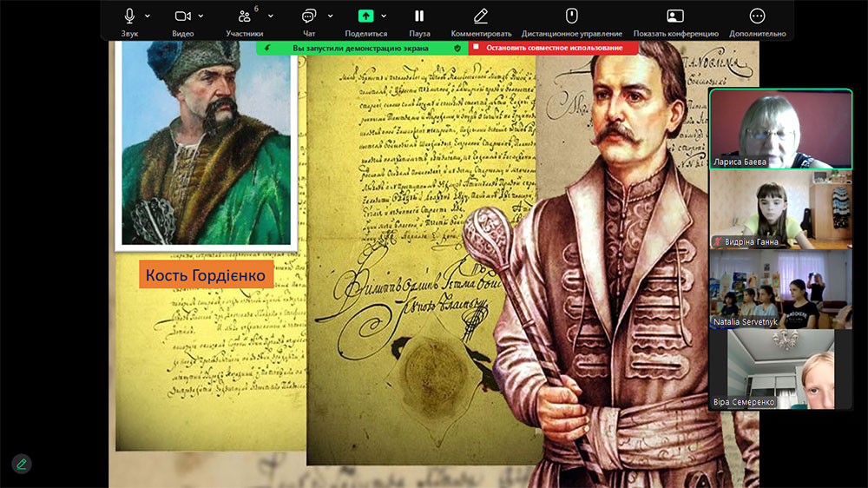Click the lightning icon on the sharing banner

tap(267, 48)
